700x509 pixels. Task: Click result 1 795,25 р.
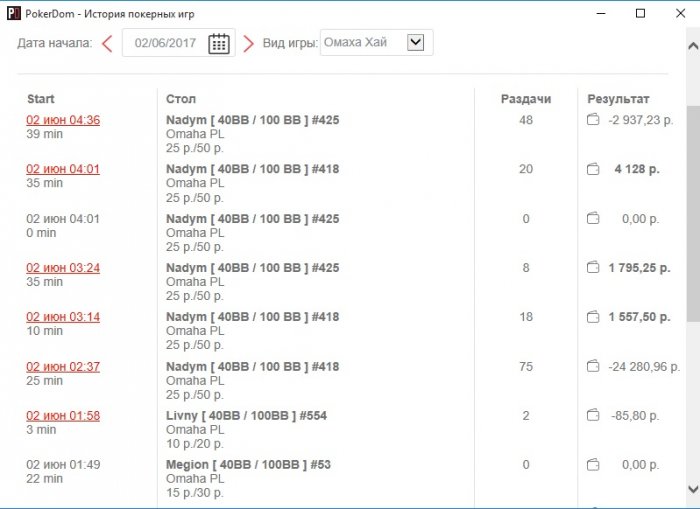639,268
